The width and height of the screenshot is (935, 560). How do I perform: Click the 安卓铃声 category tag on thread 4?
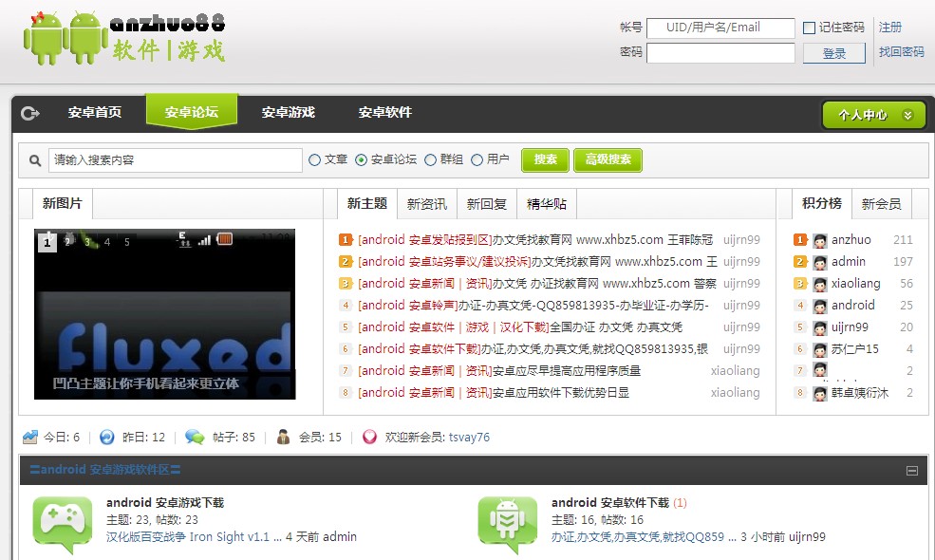pos(407,306)
